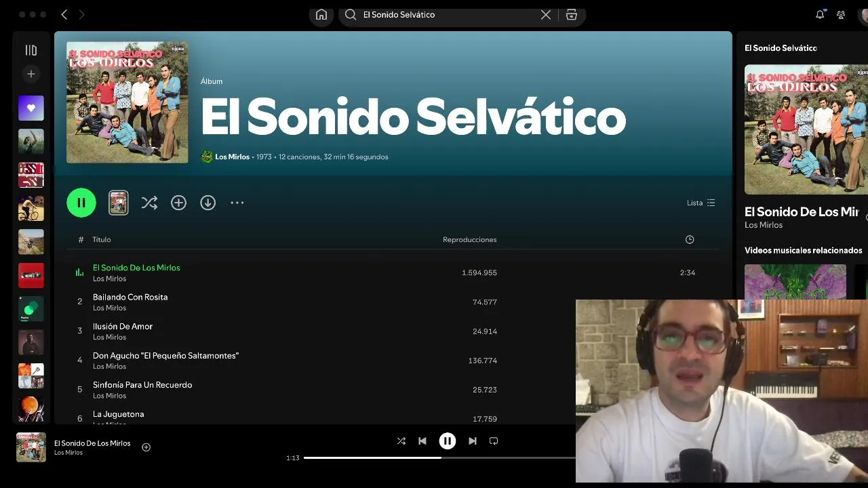
Task: Click inside the El Sonido Selvático search field
Action: point(448,14)
